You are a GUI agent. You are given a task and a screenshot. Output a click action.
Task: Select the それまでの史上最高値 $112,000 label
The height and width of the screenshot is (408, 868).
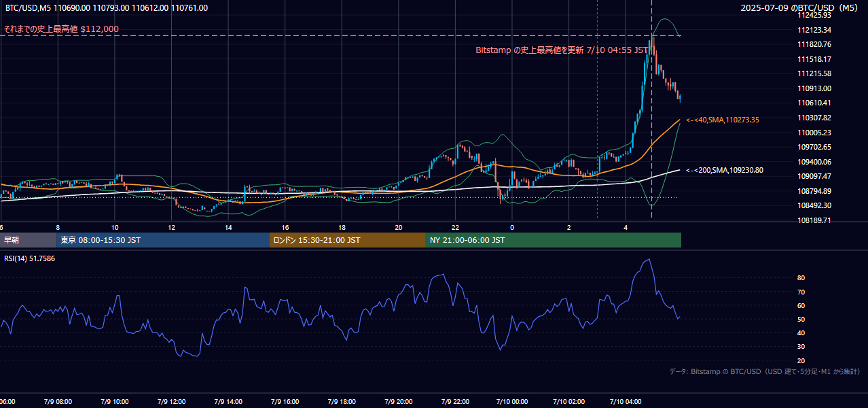[61, 29]
